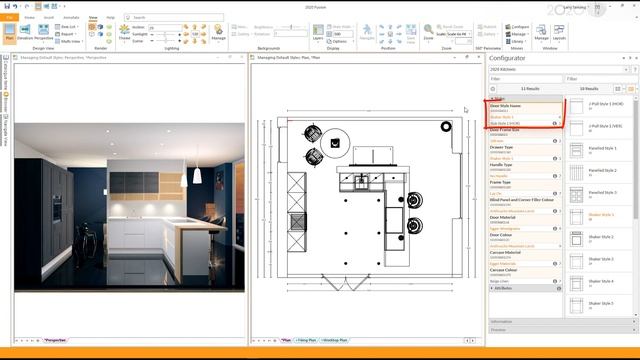Open the lighting Theme selector

(x=124, y=33)
